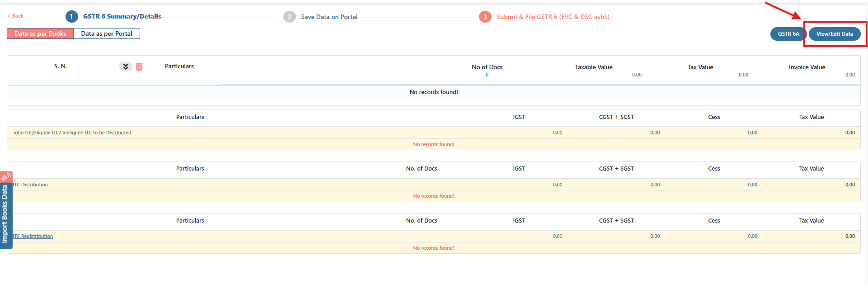Click the megaphone icon above Import Books Data
868x285 pixels.
tap(6, 176)
